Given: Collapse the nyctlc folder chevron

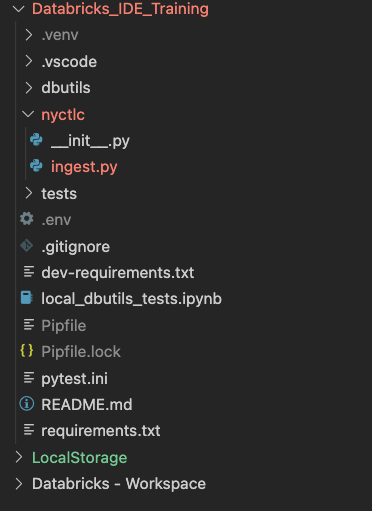Looking at the screenshot, I should [28, 114].
